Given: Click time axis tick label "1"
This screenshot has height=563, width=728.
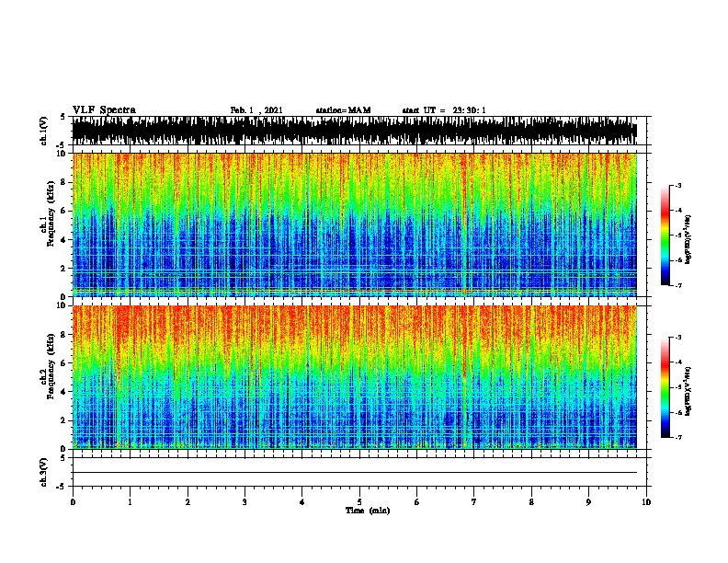Looking at the screenshot, I should tap(130, 502).
